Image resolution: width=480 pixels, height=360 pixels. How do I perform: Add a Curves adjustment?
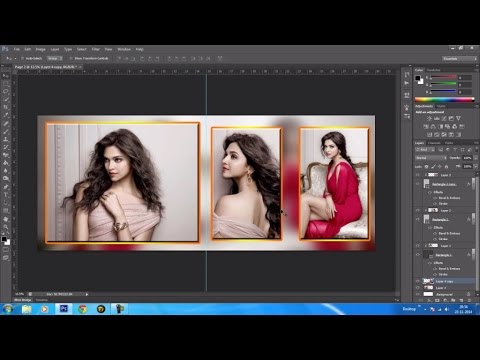pyautogui.click(x=444, y=119)
